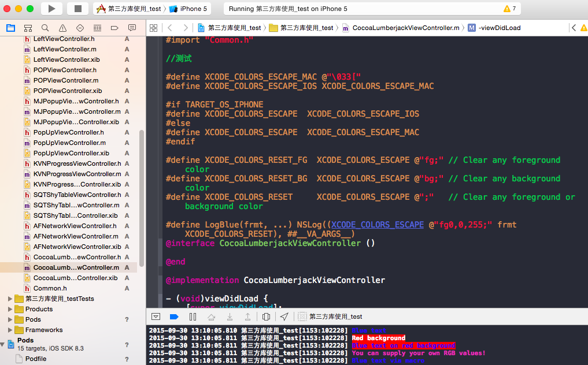Image resolution: width=588 pixels, height=365 pixels.
Task: Open the scheme selector 第三方库使用_test
Action: coord(130,9)
